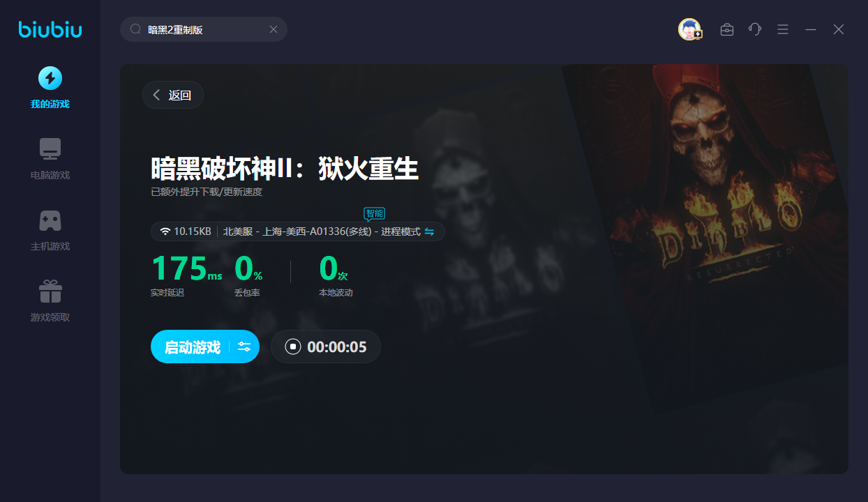Viewport: 868px width, 502px height.
Task: Click the biubiu logo
Action: tap(50, 29)
